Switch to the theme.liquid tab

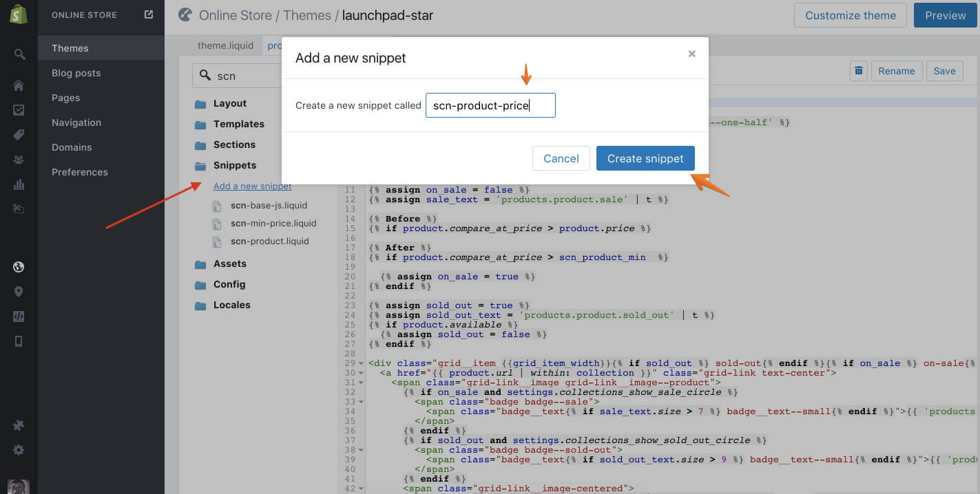click(x=225, y=45)
